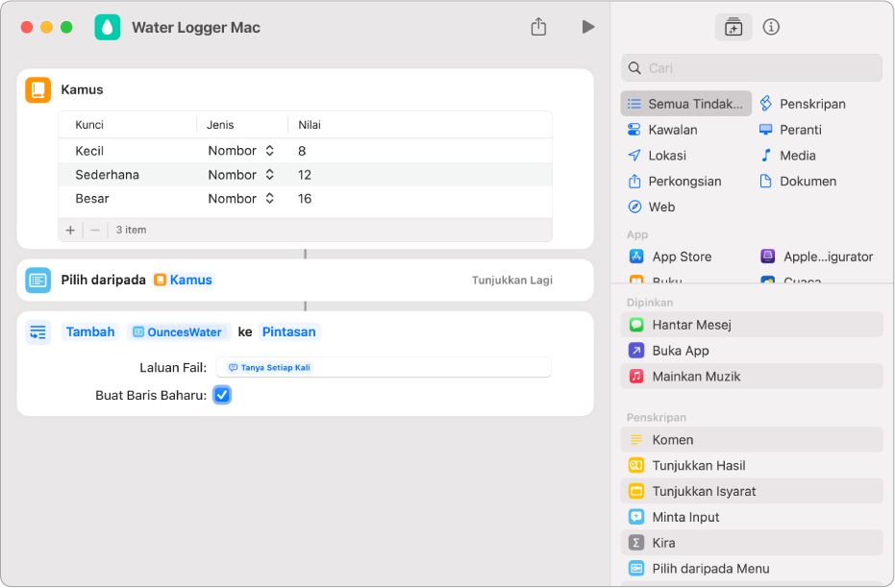The image size is (895, 588).
Task: Open the Perkongsian category
Action: click(674, 182)
